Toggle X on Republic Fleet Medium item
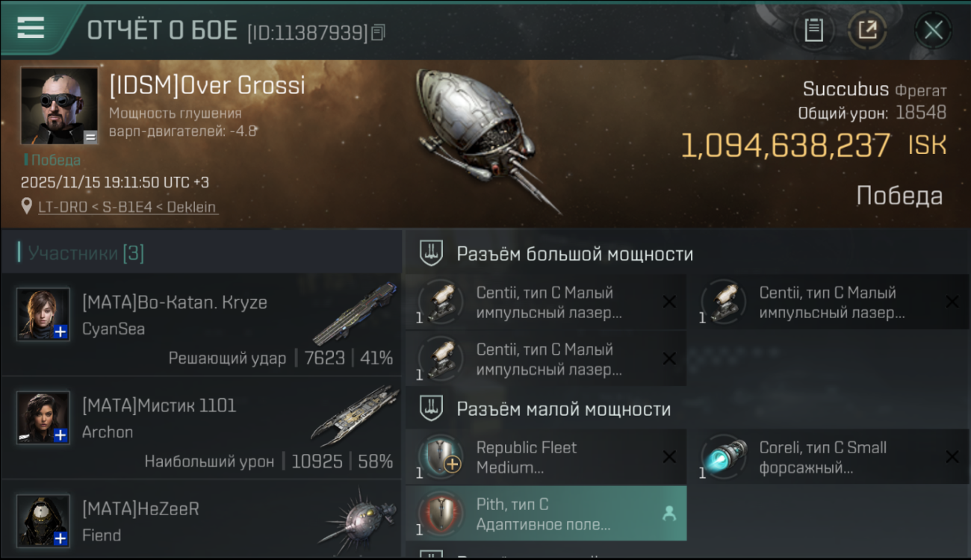 pos(669,457)
